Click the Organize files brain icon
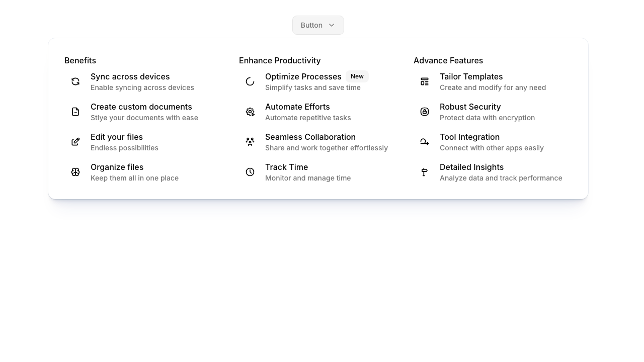Screen dimensions: 644x362 (75, 172)
